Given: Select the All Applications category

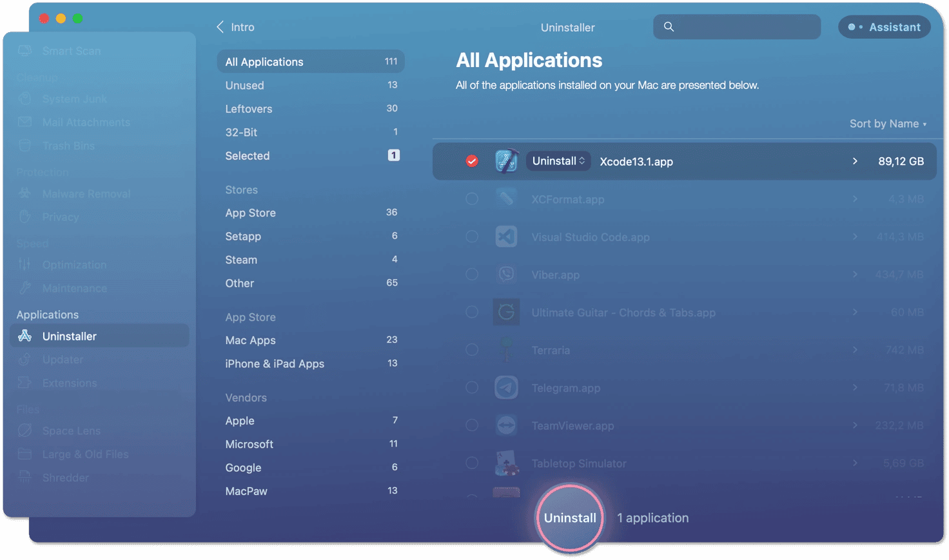Looking at the screenshot, I should pos(311,62).
